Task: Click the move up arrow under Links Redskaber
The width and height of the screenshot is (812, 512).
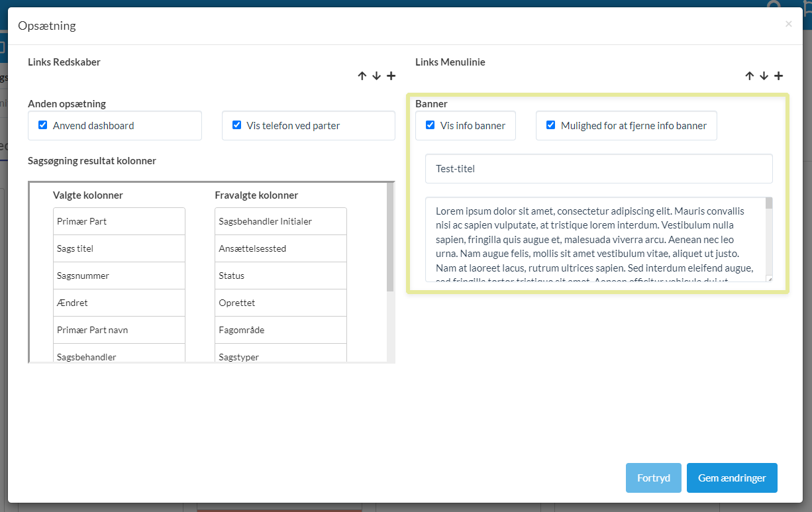Action: tap(362, 76)
